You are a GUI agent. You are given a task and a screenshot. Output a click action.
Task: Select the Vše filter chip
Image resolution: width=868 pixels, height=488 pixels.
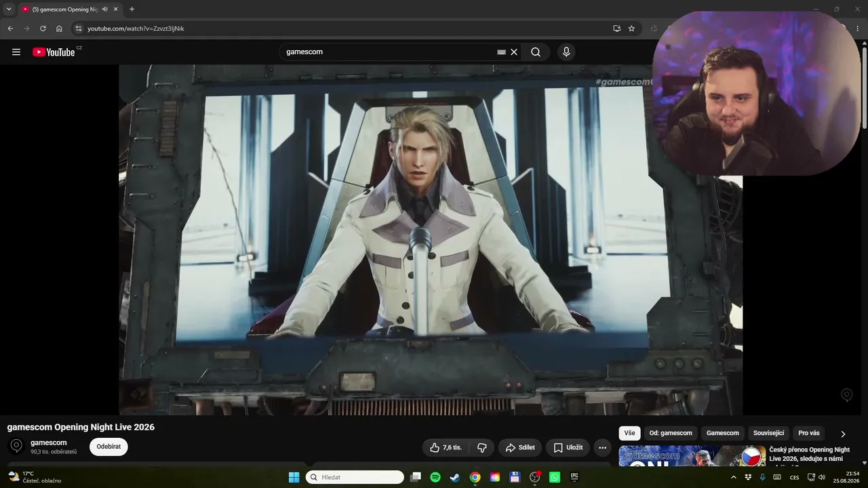629,433
